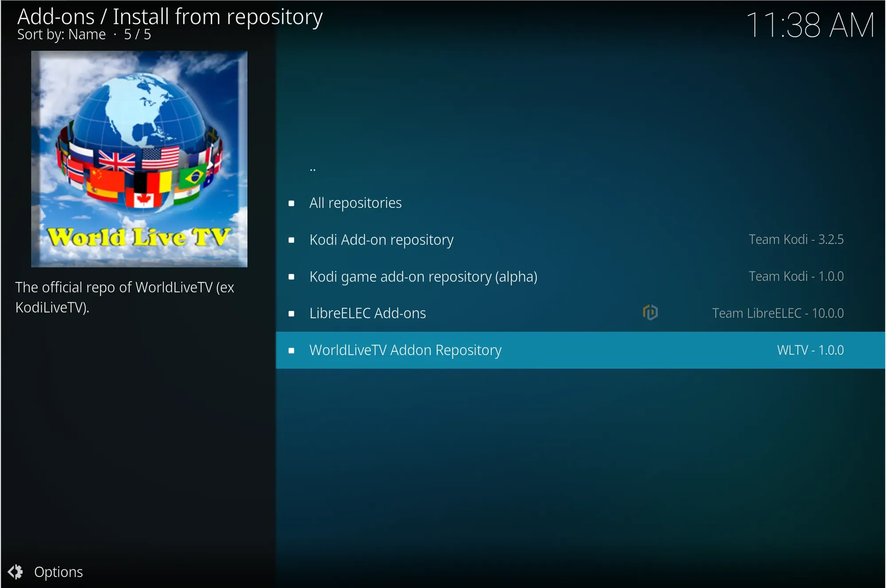Open All repositories entry
Screen dimensions: 886x588
[x=580, y=203]
